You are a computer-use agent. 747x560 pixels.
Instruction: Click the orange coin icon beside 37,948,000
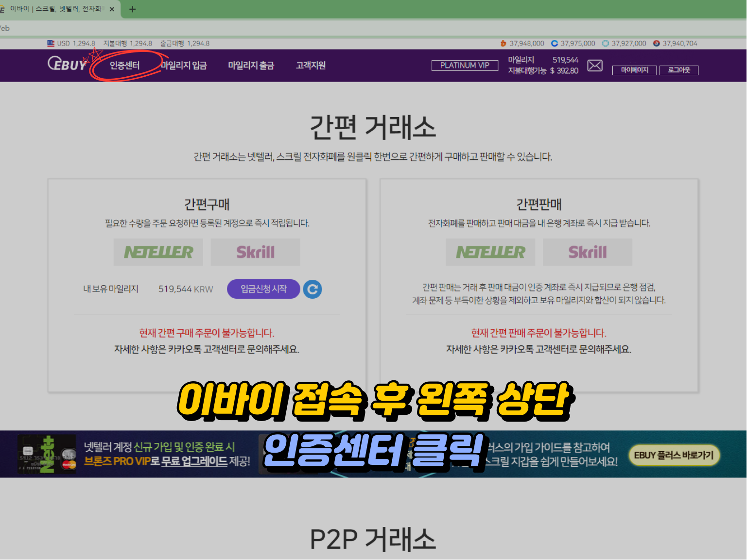click(504, 43)
